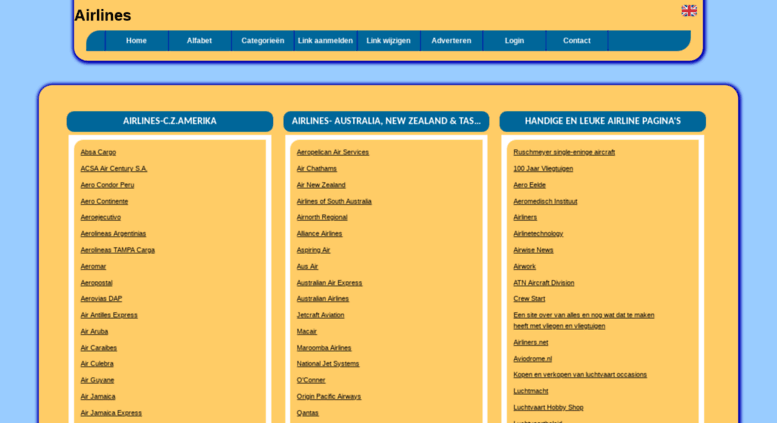Visit the Crew Start link
Viewport: 777px width, 423px height.
(529, 298)
